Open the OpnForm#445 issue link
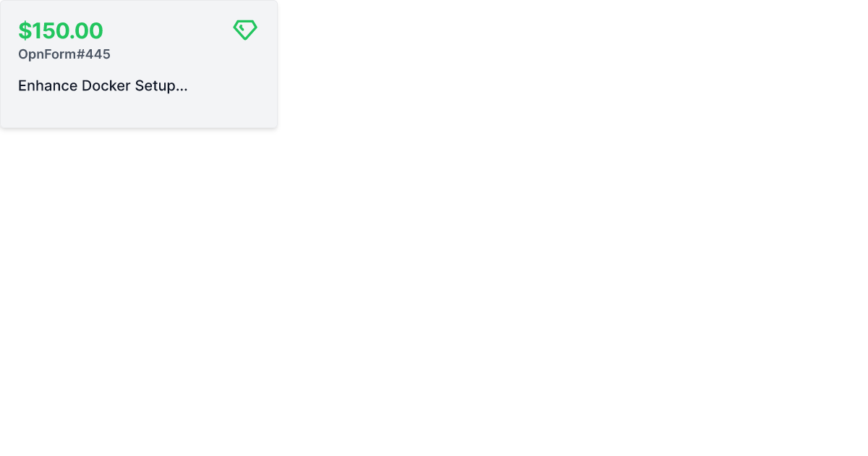 tap(64, 54)
